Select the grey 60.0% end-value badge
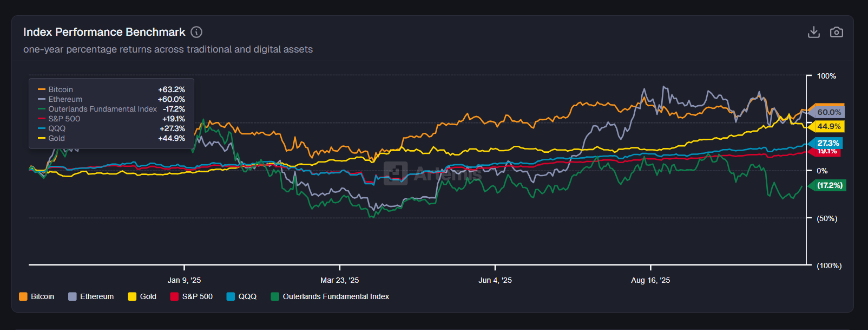Viewport: 868px width, 330px height. [x=828, y=112]
